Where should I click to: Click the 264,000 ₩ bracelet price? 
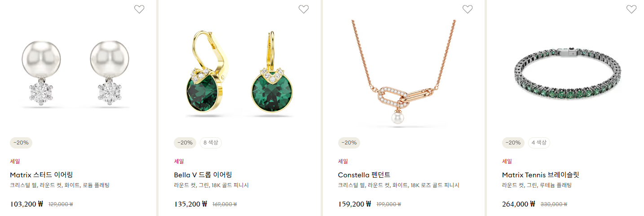coord(518,204)
